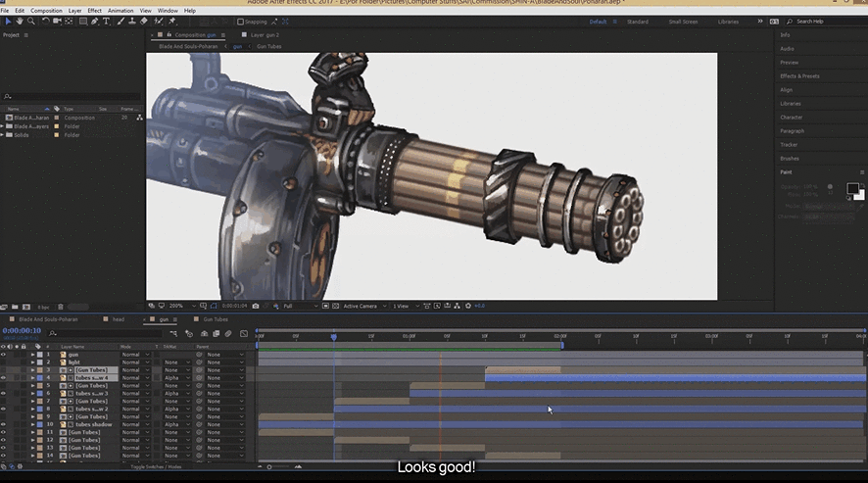Open the Effects & Presets panel
This screenshot has width=868, height=483.
tap(799, 75)
